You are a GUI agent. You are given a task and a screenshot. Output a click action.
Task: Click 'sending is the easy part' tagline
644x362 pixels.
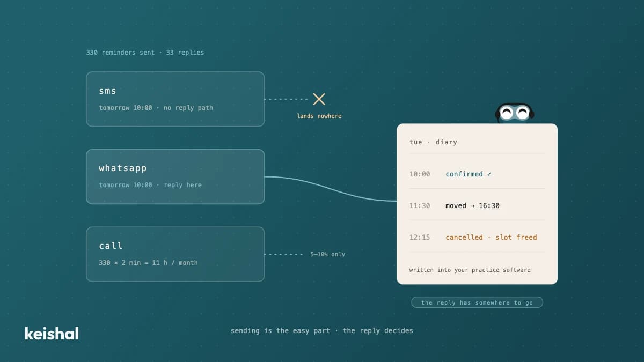click(280, 331)
